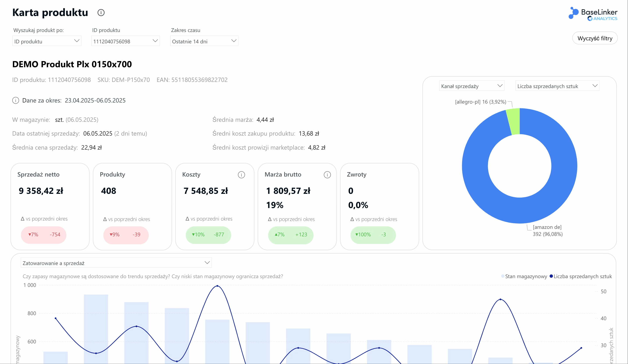Click the 392 (96,08%) amazon label
Screen dimensions: 628x364
(548, 234)
